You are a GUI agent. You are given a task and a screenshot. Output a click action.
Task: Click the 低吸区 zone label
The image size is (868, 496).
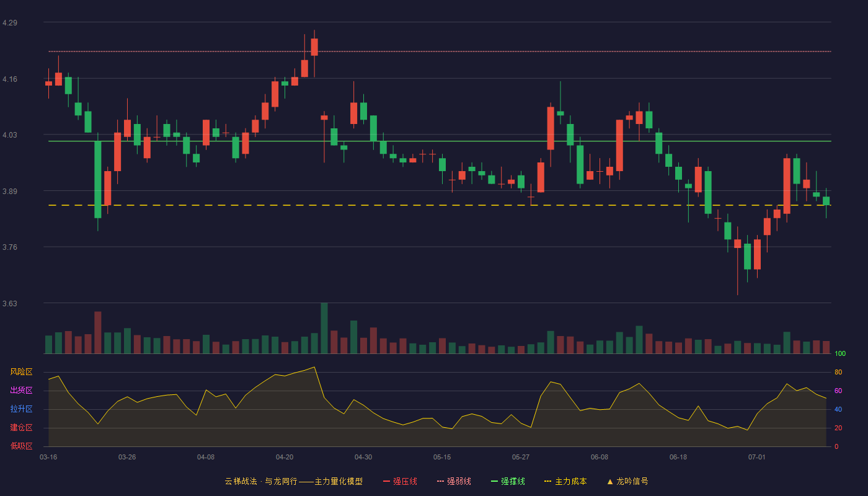[x=21, y=446]
